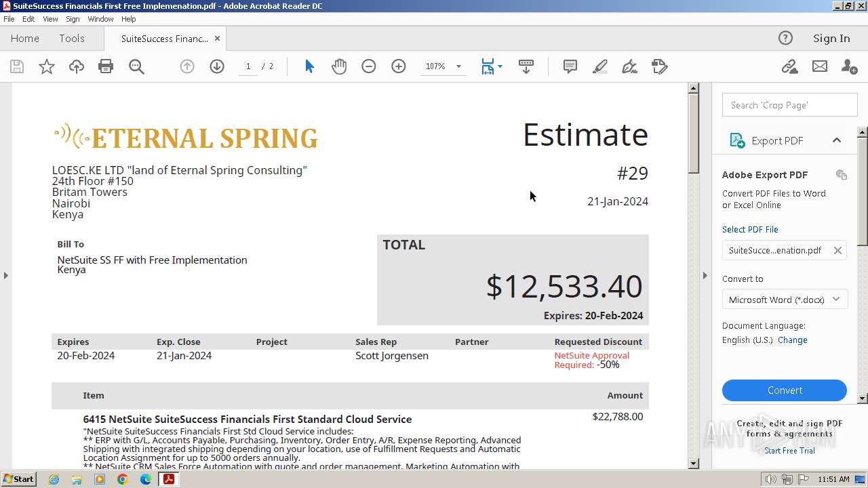Select the Hand pan tool
Viewport: 868px width, 488px height.
339,66
